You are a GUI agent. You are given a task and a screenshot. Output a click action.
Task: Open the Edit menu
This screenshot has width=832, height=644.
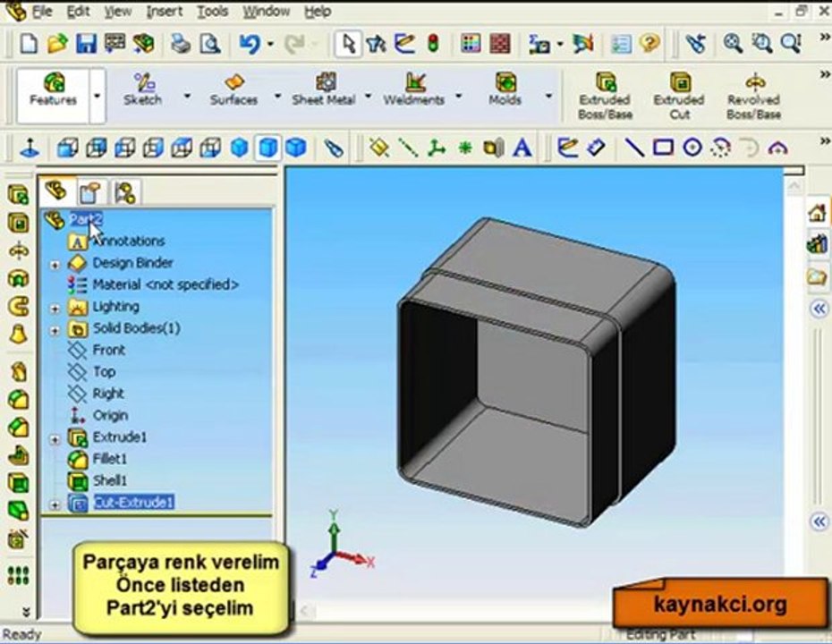point(78,11)
